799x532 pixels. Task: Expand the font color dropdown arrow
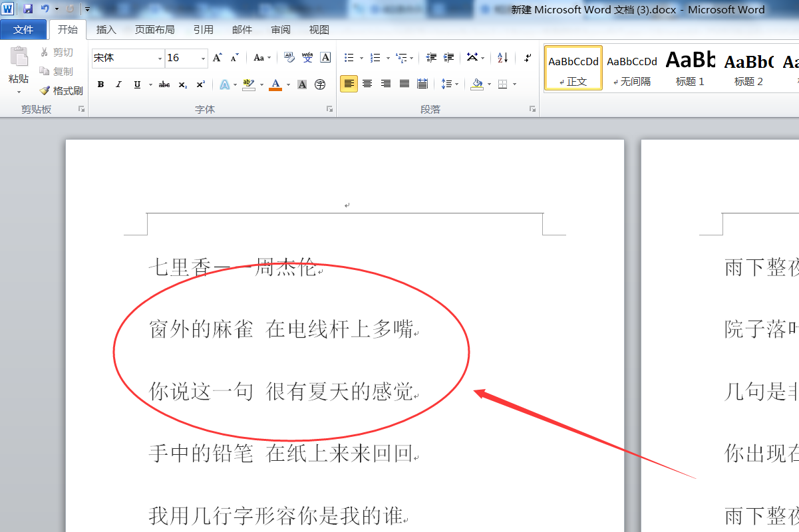(288, 84)
